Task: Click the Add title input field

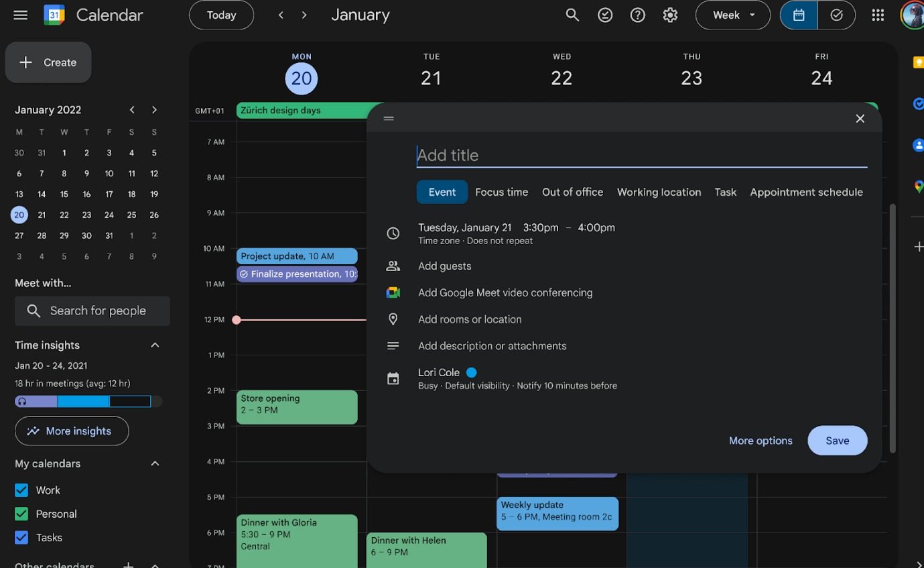Action: 641,155
